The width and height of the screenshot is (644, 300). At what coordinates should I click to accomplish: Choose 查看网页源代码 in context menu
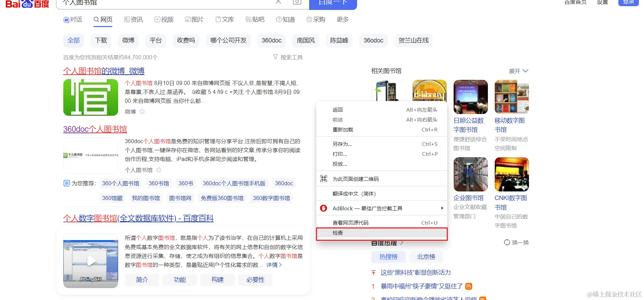[381, 223]
